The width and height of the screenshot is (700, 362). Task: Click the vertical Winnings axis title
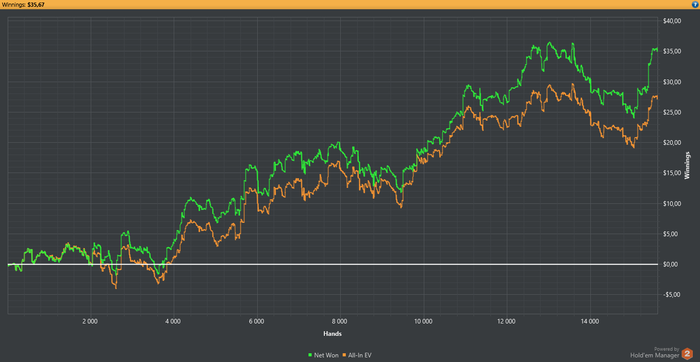pos(688,166)
